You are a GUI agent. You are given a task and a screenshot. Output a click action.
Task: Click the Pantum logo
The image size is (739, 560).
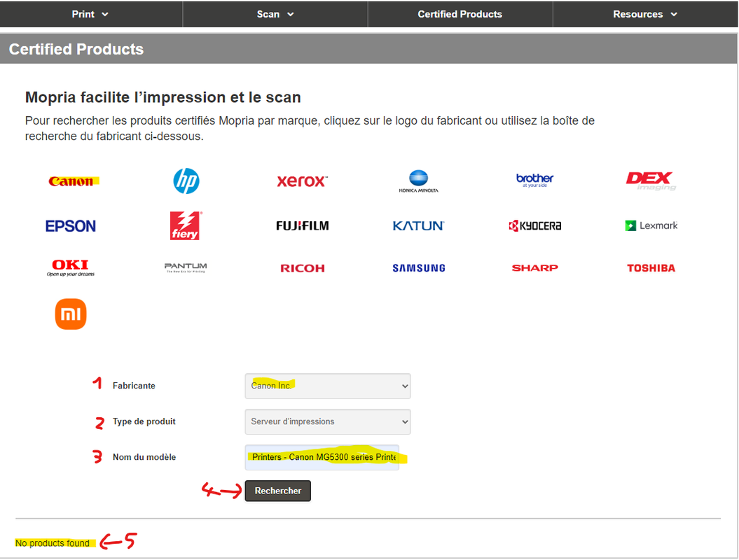186,267
